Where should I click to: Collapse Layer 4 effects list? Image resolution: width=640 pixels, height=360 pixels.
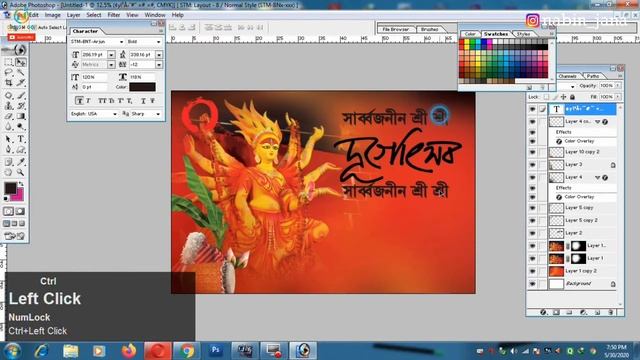pyautogui.click(x=598, y=178)
